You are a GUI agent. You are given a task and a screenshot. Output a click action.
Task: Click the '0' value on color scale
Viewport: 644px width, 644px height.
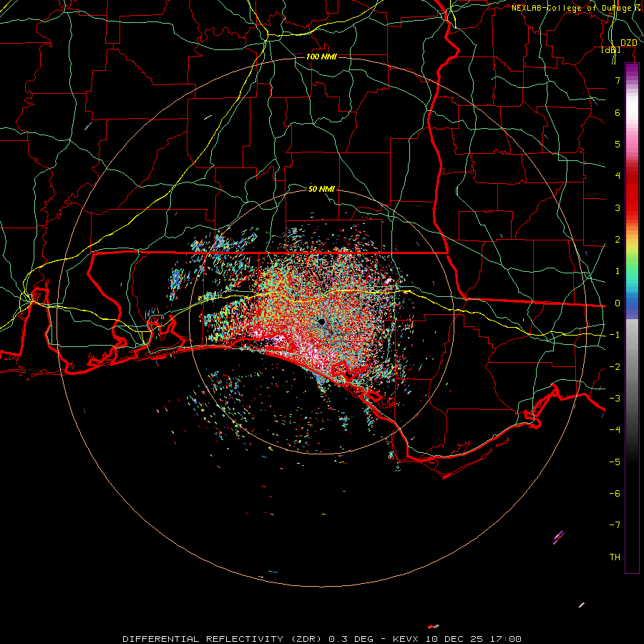pyautogui.click(x=618, y=303)
